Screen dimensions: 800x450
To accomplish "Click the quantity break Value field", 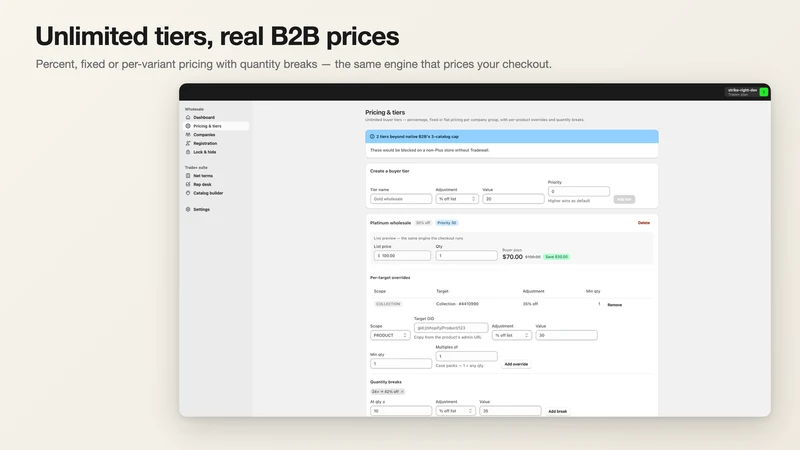I will coord(510,411).
